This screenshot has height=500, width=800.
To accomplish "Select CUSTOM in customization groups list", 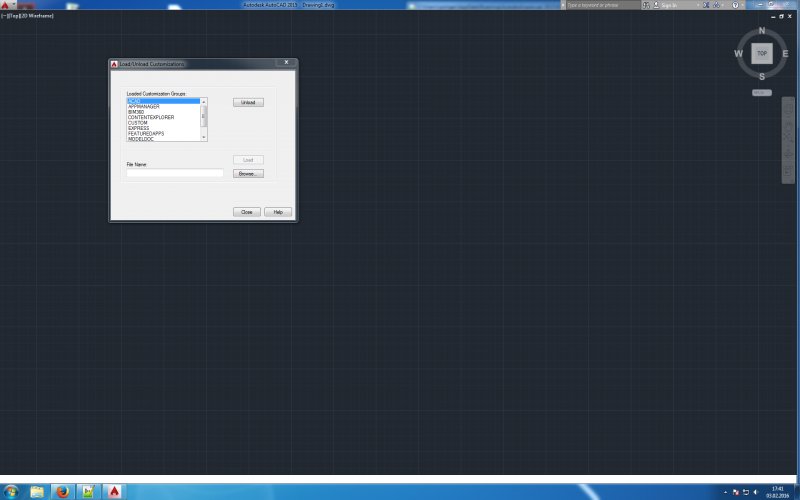I will point(163,123).
